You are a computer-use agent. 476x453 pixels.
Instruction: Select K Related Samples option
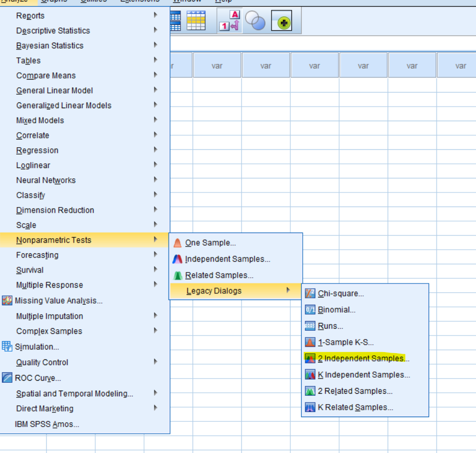coord(355,407)
